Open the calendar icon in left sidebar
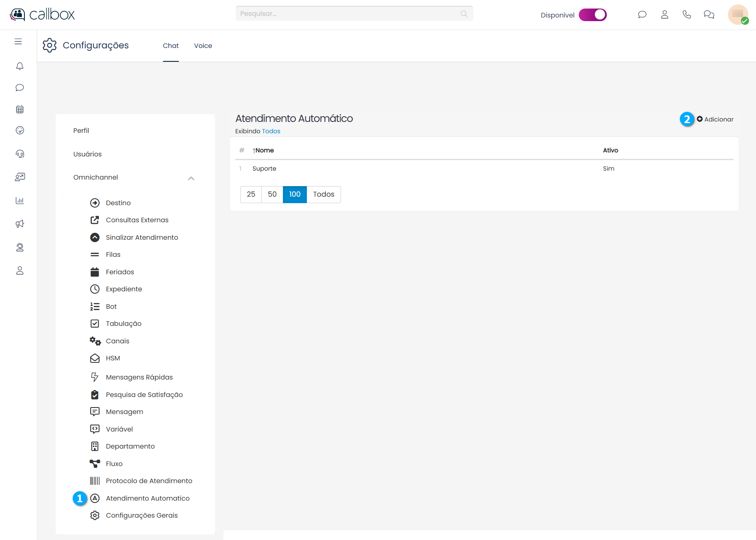Screen dimensions: 756x540 coord(20,109)
